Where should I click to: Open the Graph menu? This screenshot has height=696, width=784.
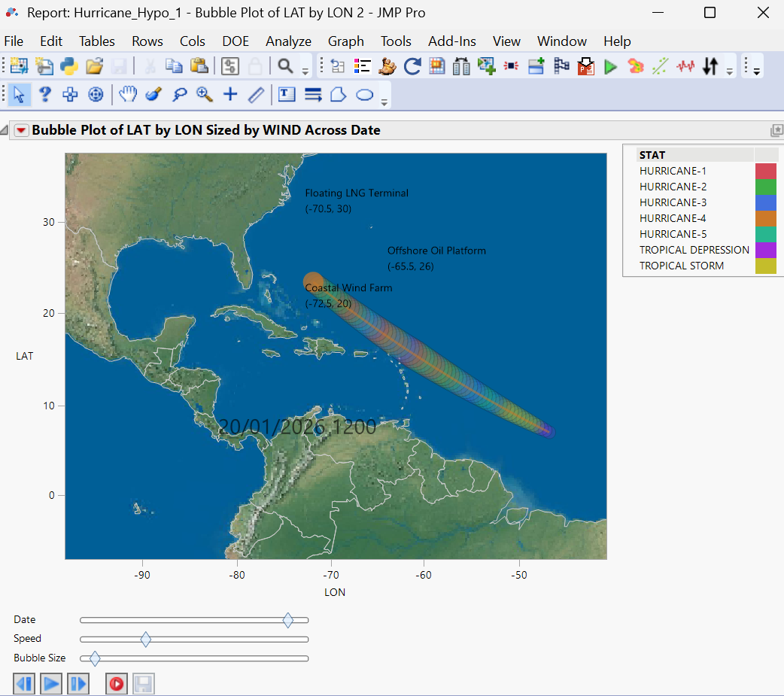point(346,41)
